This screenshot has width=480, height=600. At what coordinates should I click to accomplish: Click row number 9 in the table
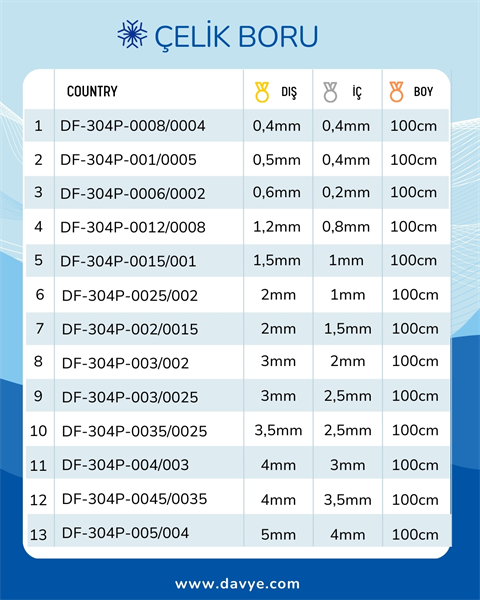click(x=38, y=396)
